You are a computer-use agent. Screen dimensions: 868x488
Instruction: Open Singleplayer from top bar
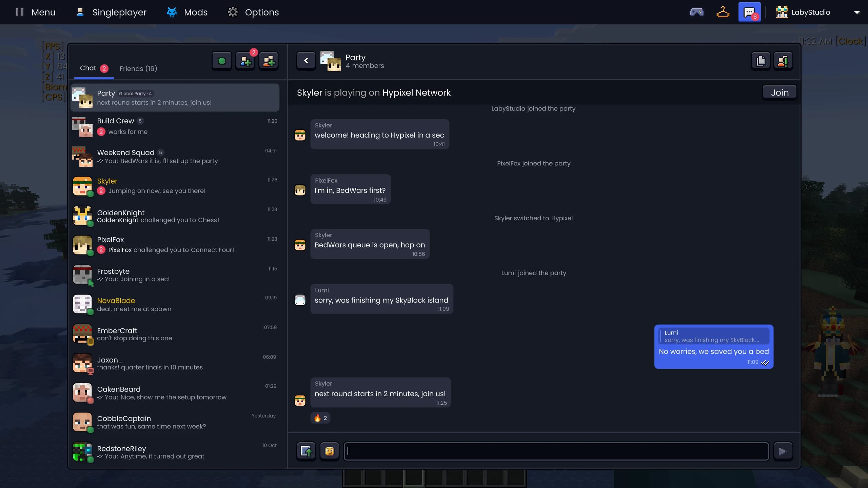(x=112, y=12)
